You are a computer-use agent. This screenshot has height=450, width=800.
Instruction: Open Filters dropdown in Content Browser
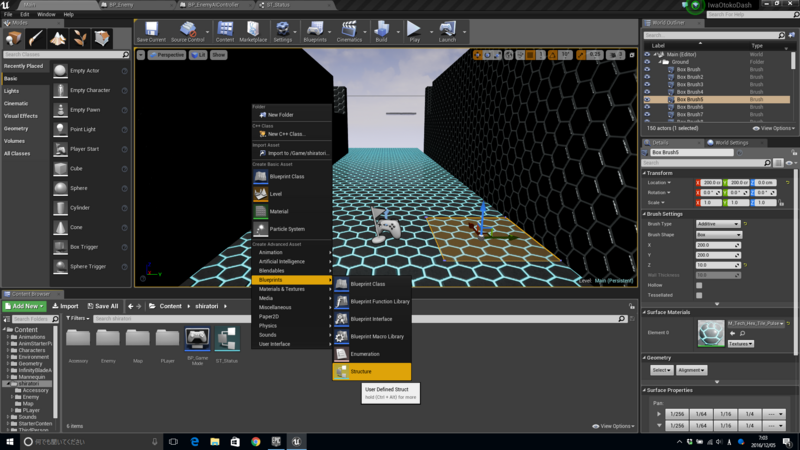click(78, 318)
